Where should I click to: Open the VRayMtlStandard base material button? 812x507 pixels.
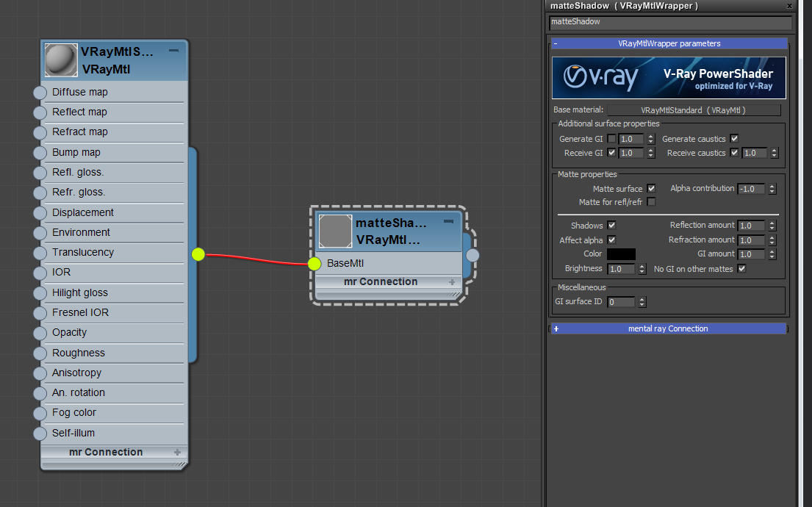[x=694, y=110]
